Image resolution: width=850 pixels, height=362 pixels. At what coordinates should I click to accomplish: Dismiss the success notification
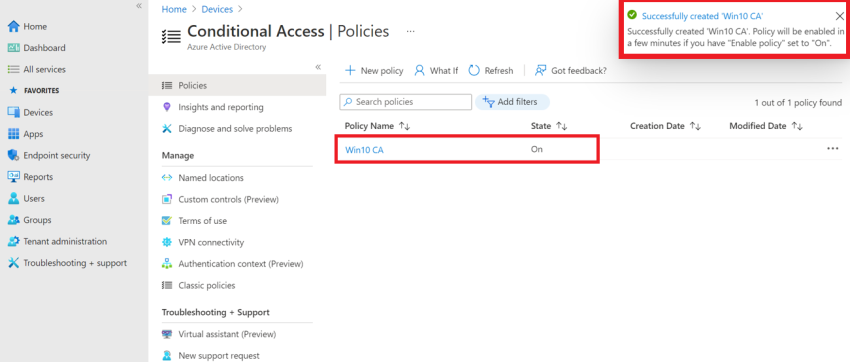point(839,16)
